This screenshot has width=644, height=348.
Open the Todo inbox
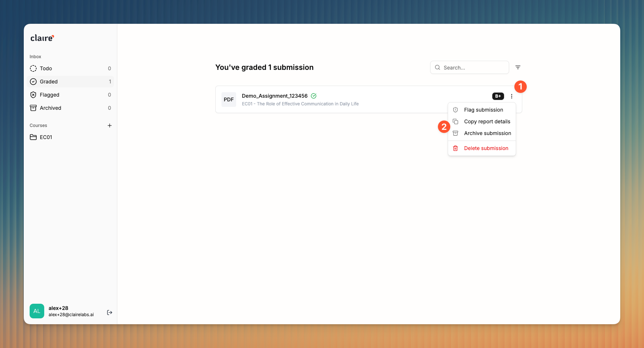pos(71,68)
